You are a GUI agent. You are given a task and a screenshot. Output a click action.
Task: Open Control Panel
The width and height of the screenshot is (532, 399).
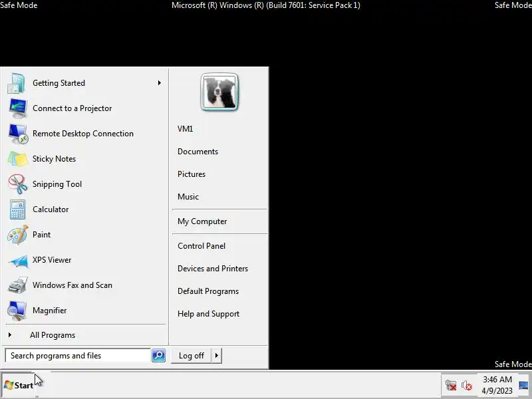(x=201, y=246)
